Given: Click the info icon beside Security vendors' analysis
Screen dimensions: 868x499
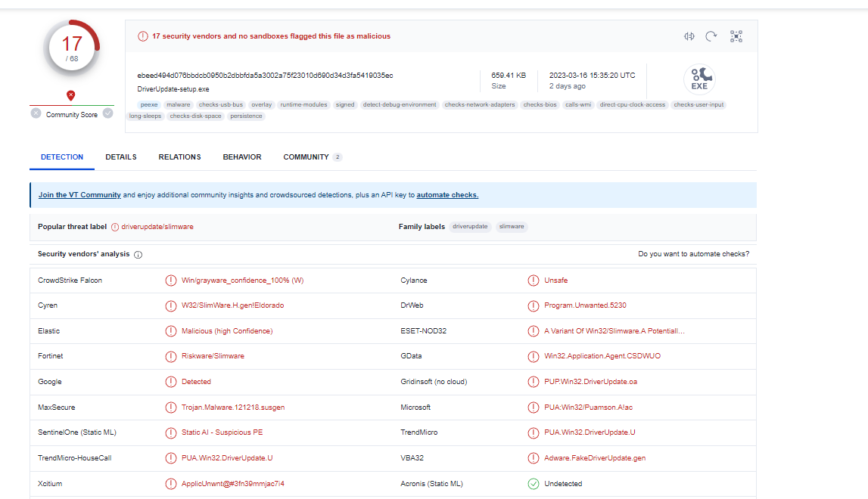Looking at the screenshot, I should (138, 255).
